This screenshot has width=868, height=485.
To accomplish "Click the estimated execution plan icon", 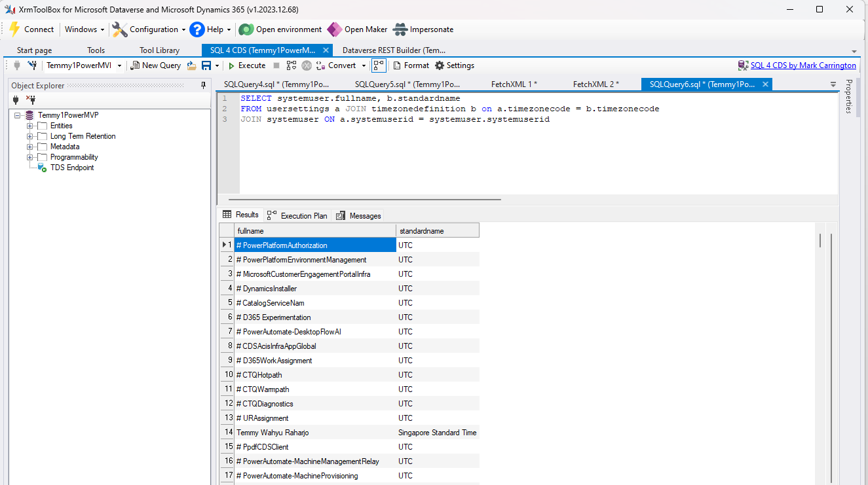I will [x=292, y=65].
